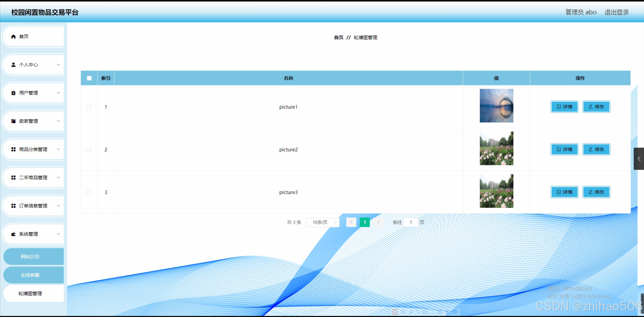Open the 网站公告 submenu item
This screenshot has height=317, width=644.
click(x=30, y=257)
